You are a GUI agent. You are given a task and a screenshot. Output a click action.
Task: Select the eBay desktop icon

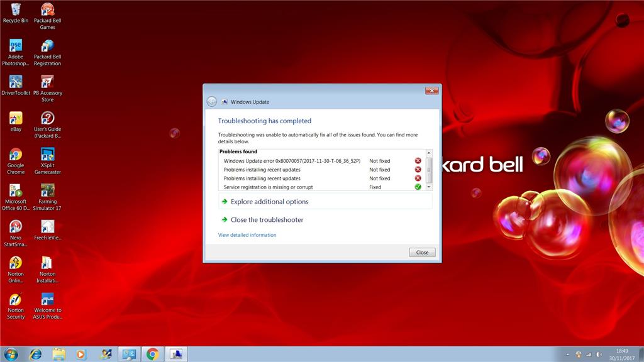point(16,121)
